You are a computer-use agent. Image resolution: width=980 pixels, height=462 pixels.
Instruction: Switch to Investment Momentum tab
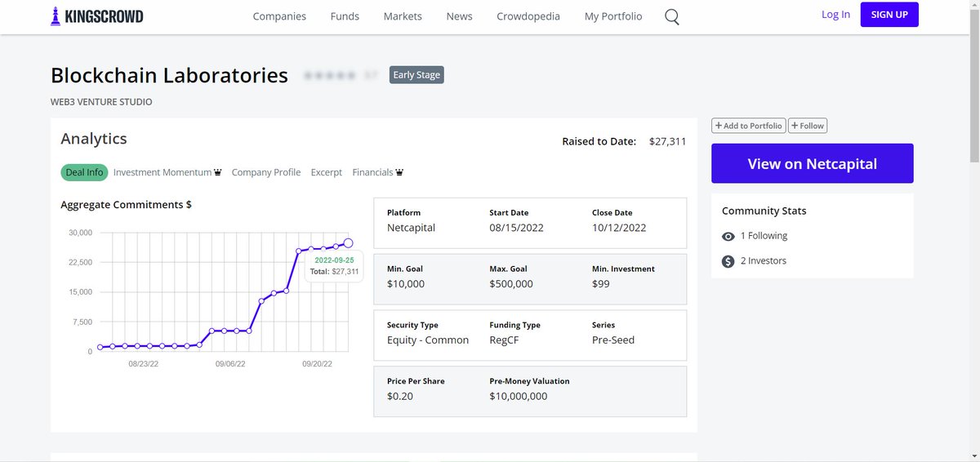coord(168,172)
